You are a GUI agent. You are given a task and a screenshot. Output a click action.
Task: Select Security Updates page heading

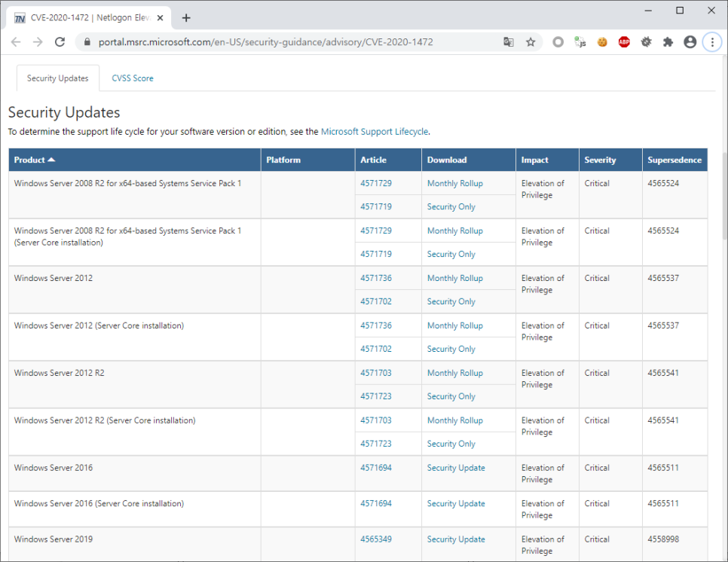[64, 112]
